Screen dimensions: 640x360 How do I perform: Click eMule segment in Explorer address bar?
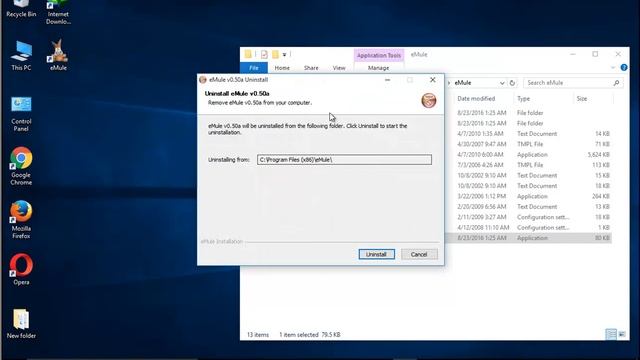click(463, 83)
